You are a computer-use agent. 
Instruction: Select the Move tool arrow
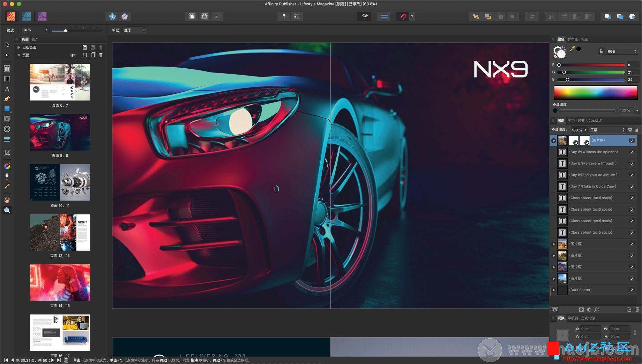pyautogui.click(x=7, y=45)
